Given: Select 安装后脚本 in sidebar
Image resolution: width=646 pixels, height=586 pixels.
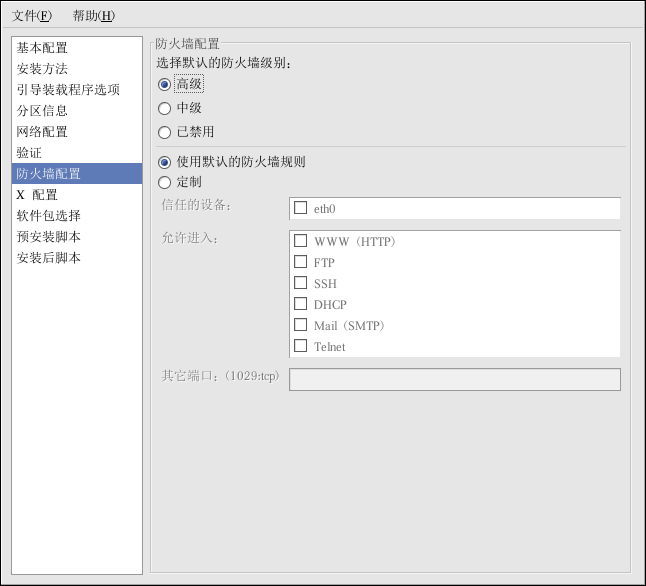Looking at the screenshot, I should pyautogui.click(x=48, y=258).
